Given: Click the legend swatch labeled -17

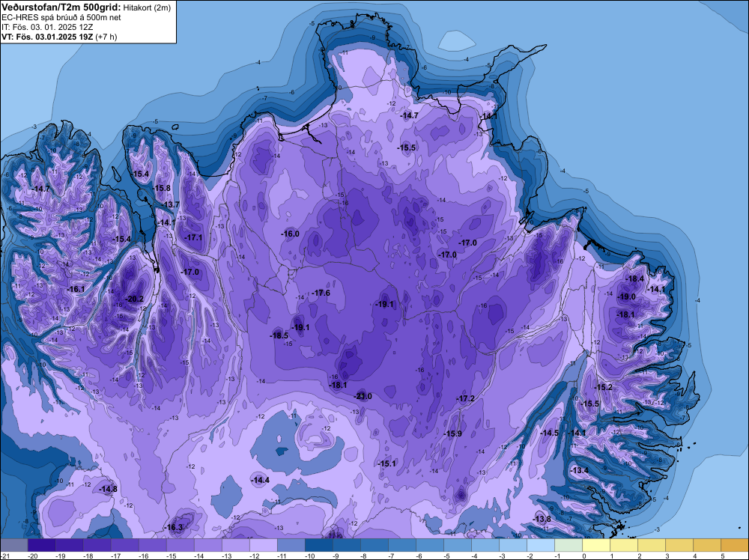Looking at the screenshot, I should pos(124,545).
